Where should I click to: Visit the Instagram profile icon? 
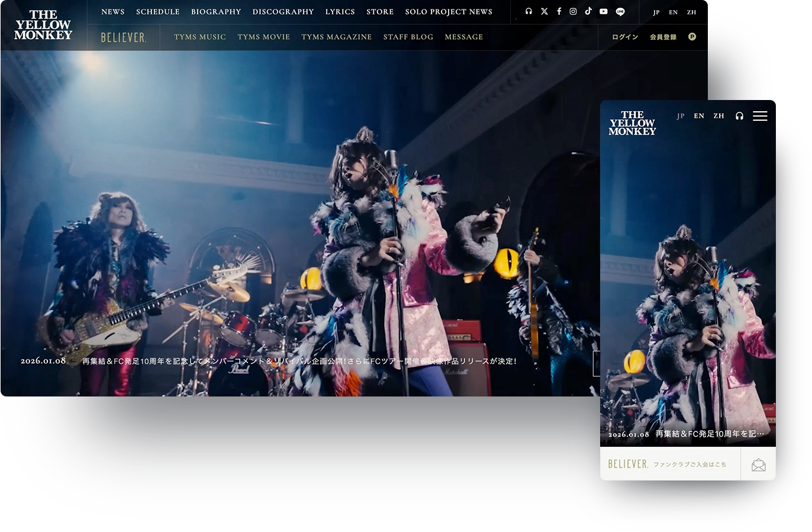[573, 11]
